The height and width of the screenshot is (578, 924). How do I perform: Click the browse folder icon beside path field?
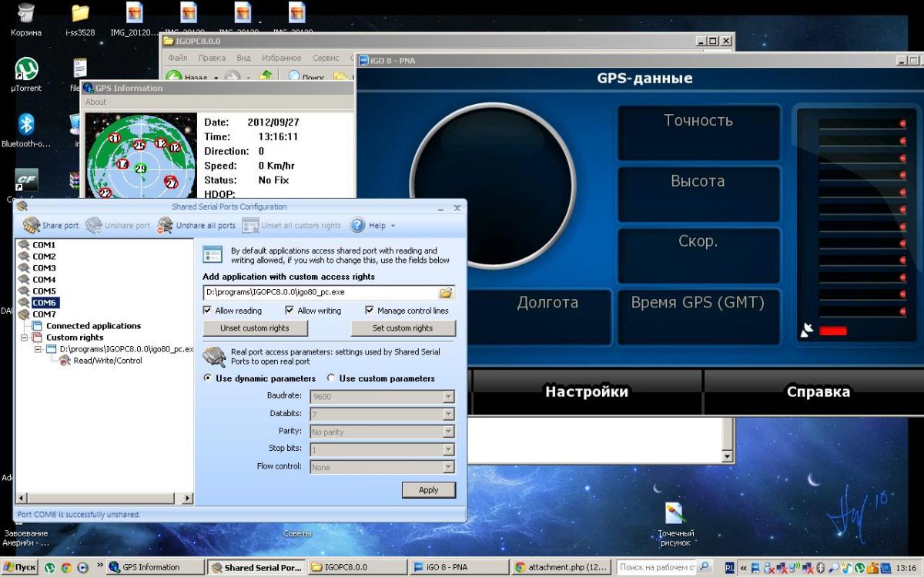(446, 293)
